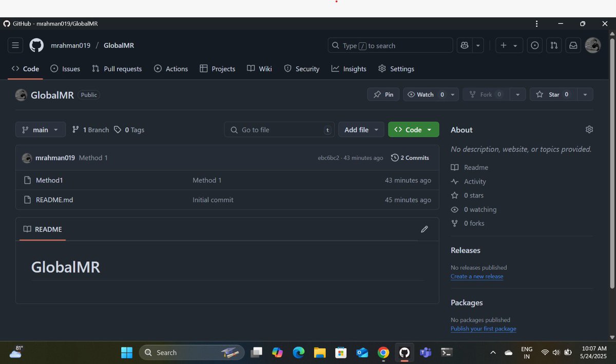Open the issues icon in the header
This screenshot has height=364, width=616.
coord(535,45)
